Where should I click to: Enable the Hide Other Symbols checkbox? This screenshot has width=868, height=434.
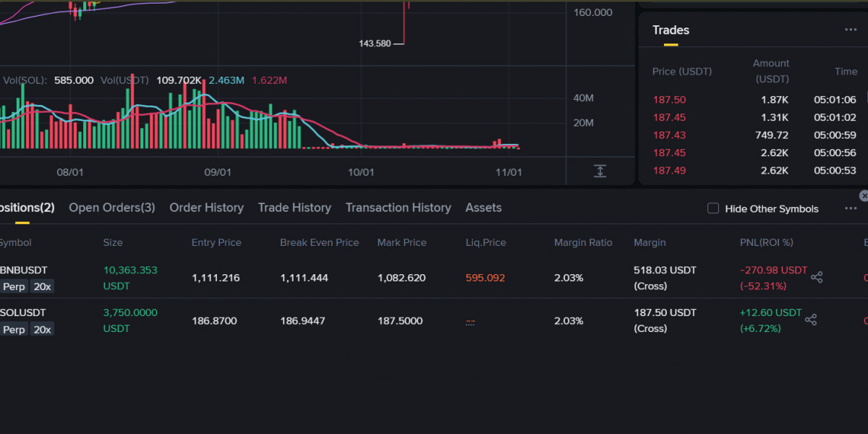pos(713,208)
